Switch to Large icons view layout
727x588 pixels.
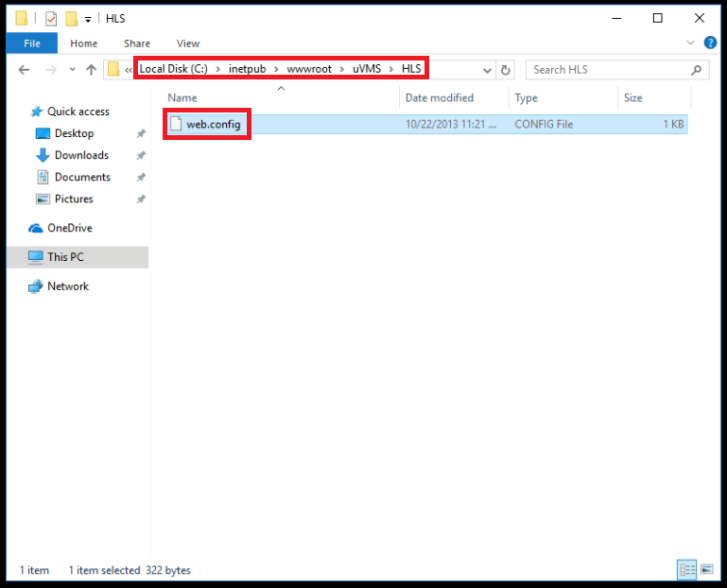click(707, 569)
